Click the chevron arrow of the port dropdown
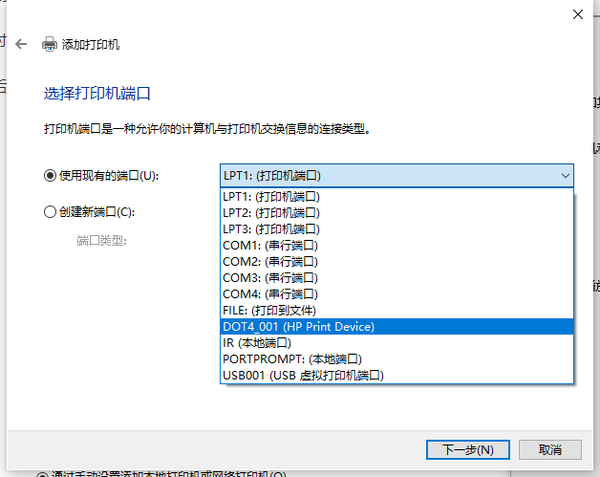 tap(565, 176)
